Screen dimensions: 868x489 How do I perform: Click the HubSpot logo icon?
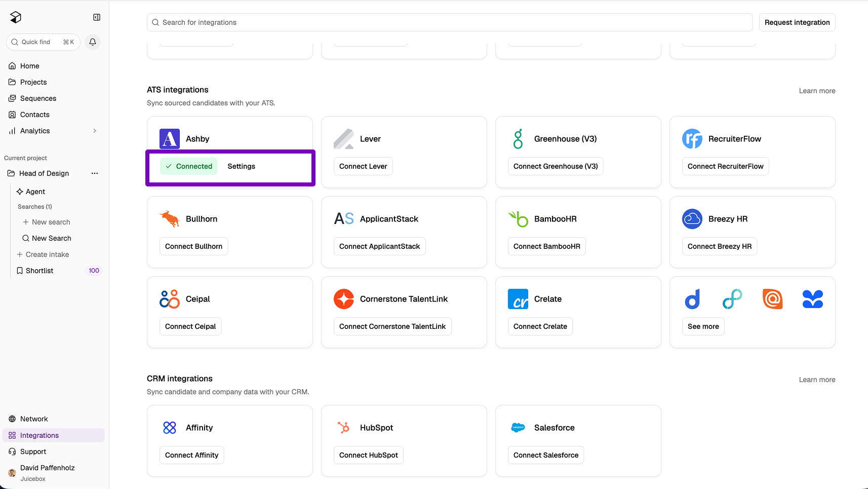click(x=344, y=428)
